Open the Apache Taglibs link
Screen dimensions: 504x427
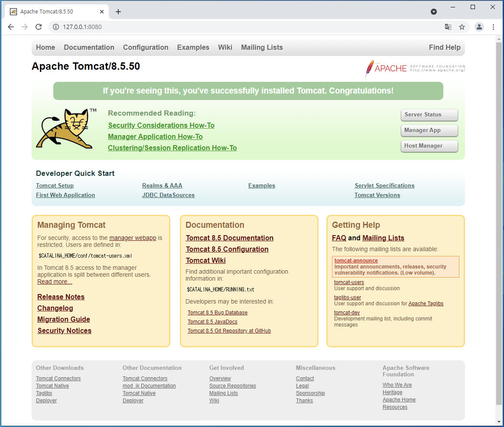(426, 304)
